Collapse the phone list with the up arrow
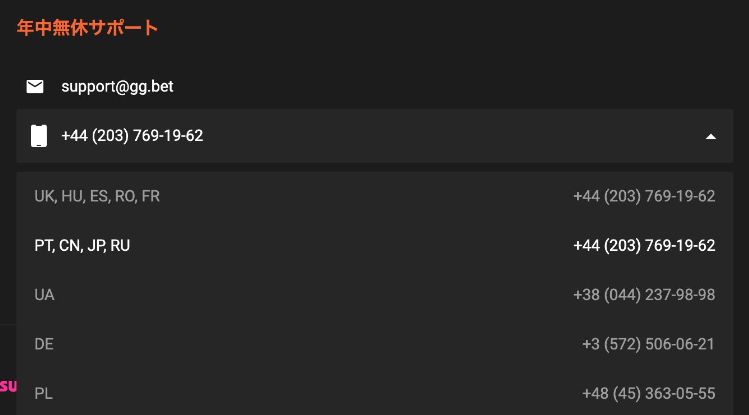Image resolution: width=749 pixels, height=415 pixels. [x=710, y=137]
